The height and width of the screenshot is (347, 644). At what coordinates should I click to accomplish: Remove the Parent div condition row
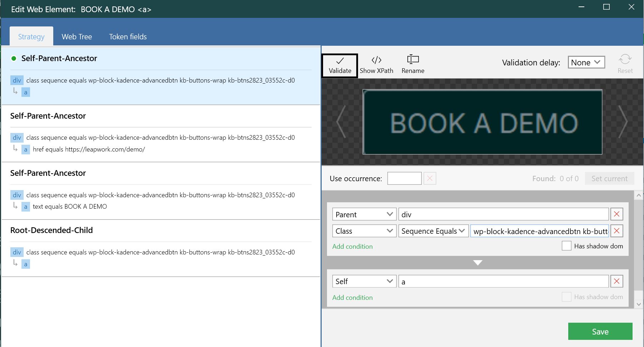pyautogui.click(x=616, y=214)
